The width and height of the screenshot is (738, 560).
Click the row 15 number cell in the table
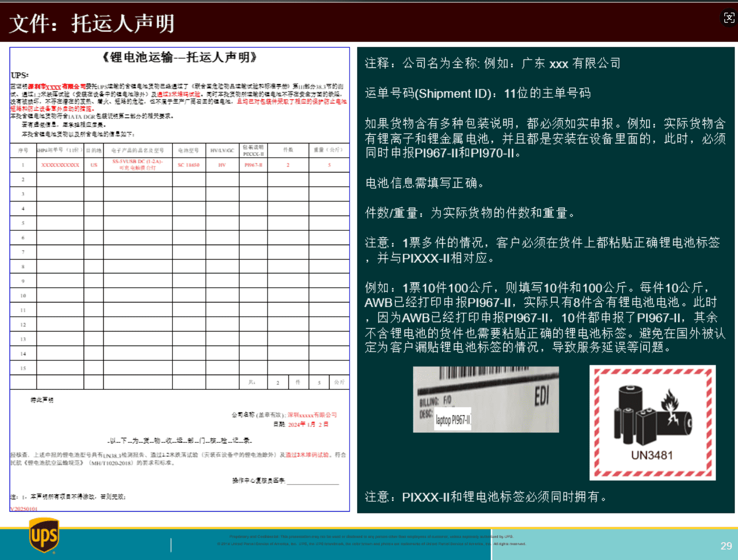pos(23,368)
